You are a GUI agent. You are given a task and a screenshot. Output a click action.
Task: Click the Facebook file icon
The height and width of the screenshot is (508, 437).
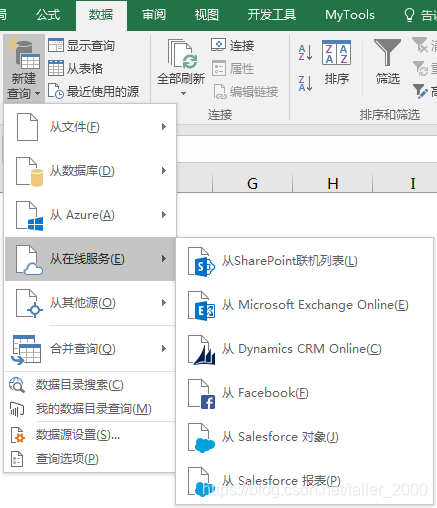click(201, 394)
